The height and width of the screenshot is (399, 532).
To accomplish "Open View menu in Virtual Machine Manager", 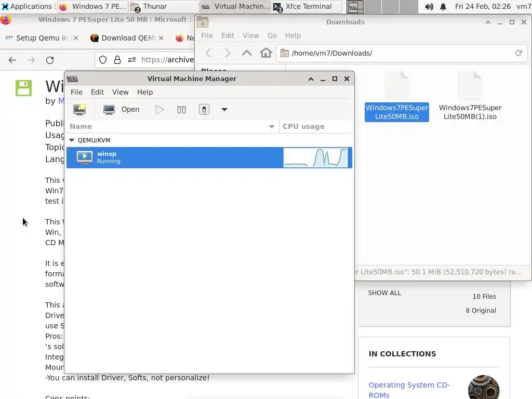I will tap(120, 92).
